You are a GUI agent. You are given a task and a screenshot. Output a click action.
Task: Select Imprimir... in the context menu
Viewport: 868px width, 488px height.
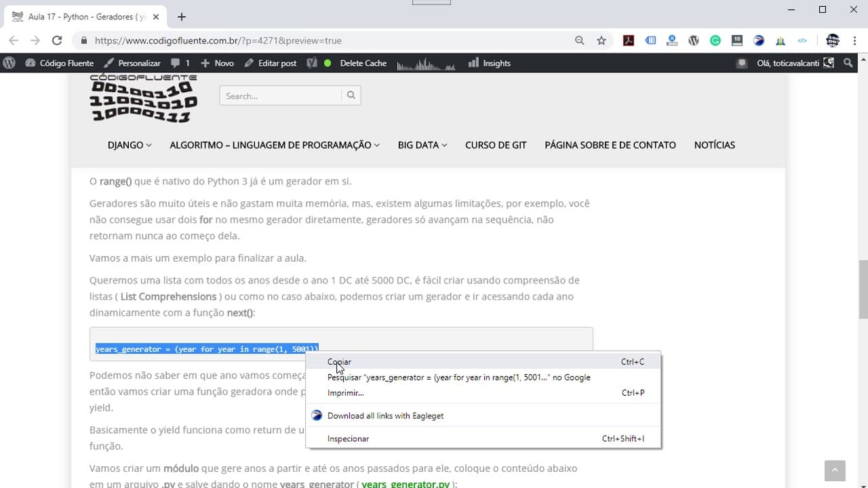click(x=484, y=393)
